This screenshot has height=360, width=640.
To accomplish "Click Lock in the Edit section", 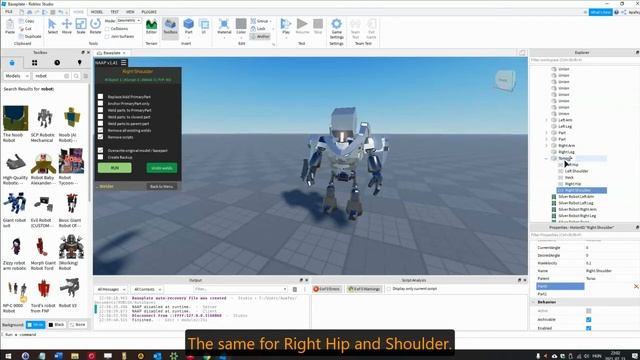I will [x=258, y=29].
